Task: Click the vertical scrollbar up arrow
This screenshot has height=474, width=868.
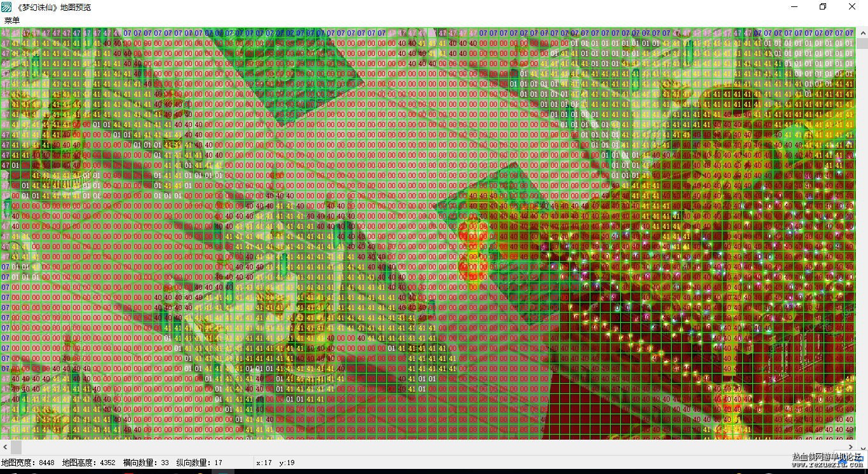Action: click(x=862, y=33)
